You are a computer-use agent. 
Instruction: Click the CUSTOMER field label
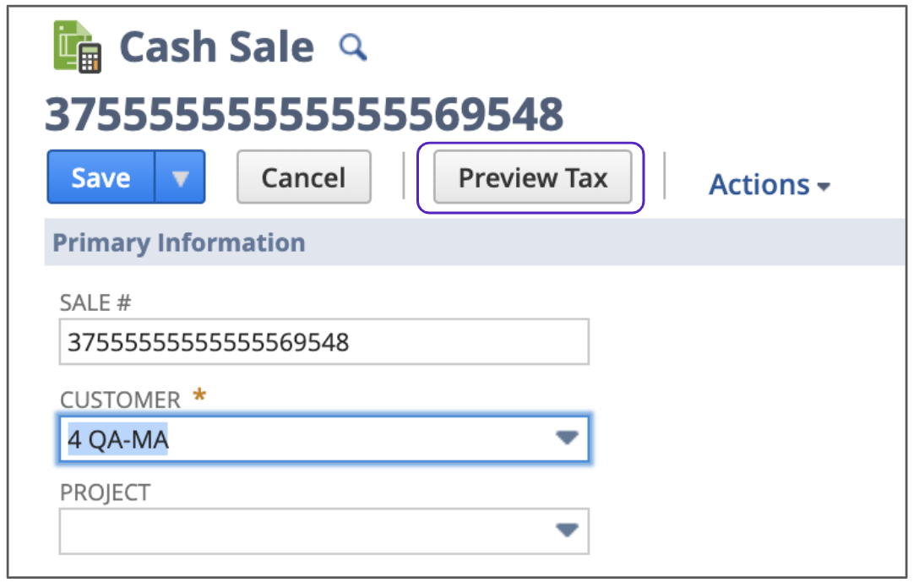click(x=120, y=400)
